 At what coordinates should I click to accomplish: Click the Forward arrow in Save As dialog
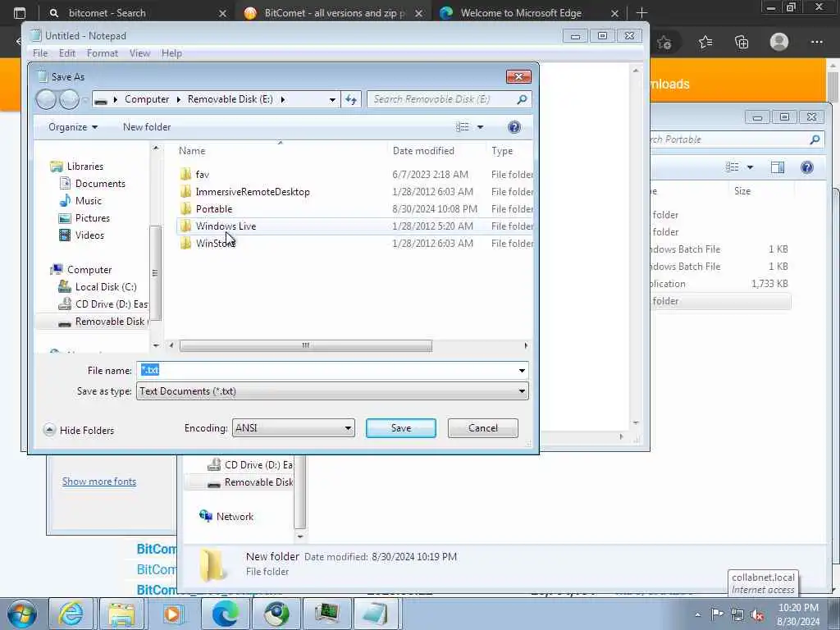coord(69,99)
